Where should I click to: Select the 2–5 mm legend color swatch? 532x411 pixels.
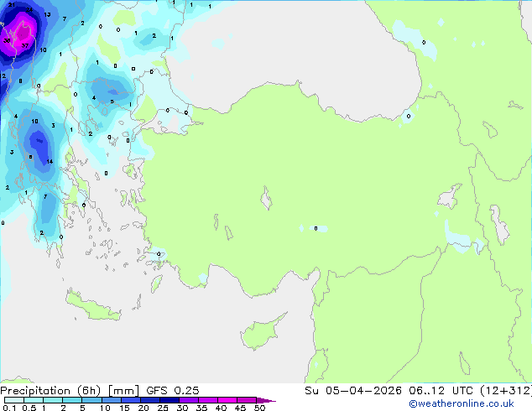coord(72,400)
